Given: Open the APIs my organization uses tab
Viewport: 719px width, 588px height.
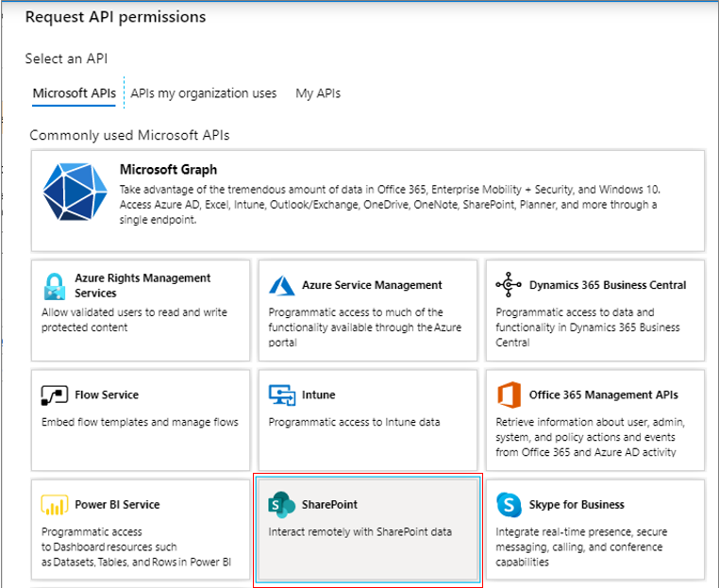Looking at the screenshot, I should coord(204,93).
